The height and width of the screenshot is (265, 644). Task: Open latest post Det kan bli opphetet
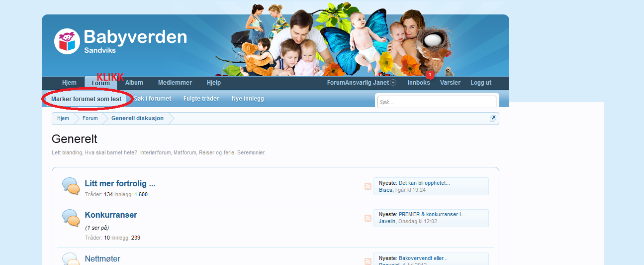click(424, 183)
